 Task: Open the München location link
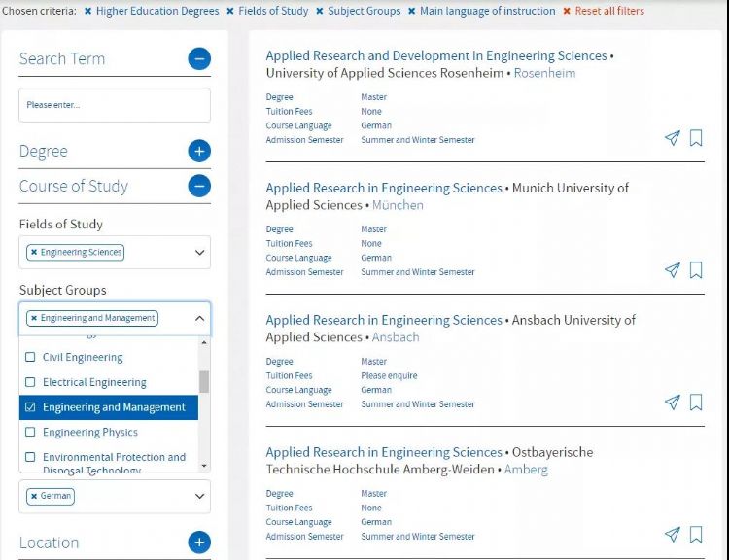398,205
